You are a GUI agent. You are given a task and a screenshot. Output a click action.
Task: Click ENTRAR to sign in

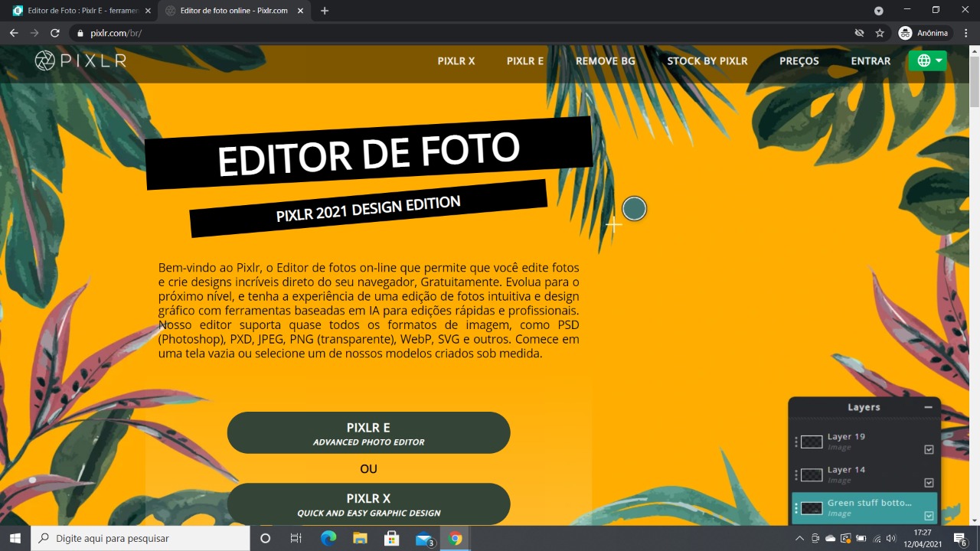coord(871,60)
